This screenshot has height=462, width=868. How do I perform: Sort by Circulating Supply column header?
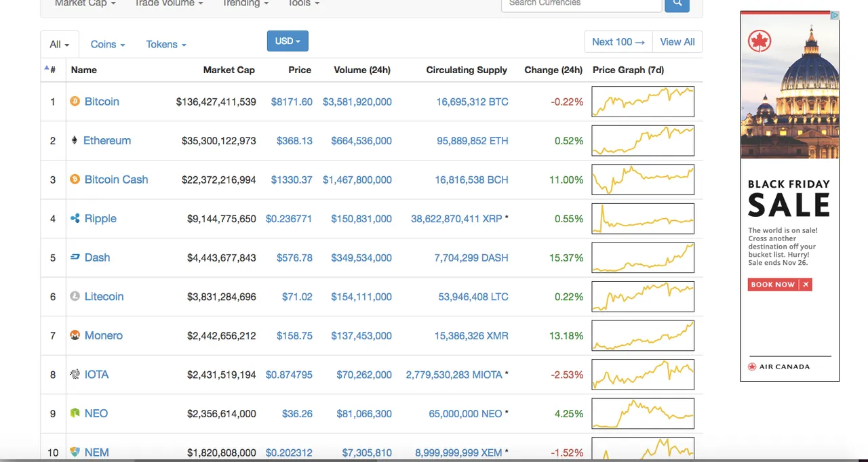click(467, 70)
